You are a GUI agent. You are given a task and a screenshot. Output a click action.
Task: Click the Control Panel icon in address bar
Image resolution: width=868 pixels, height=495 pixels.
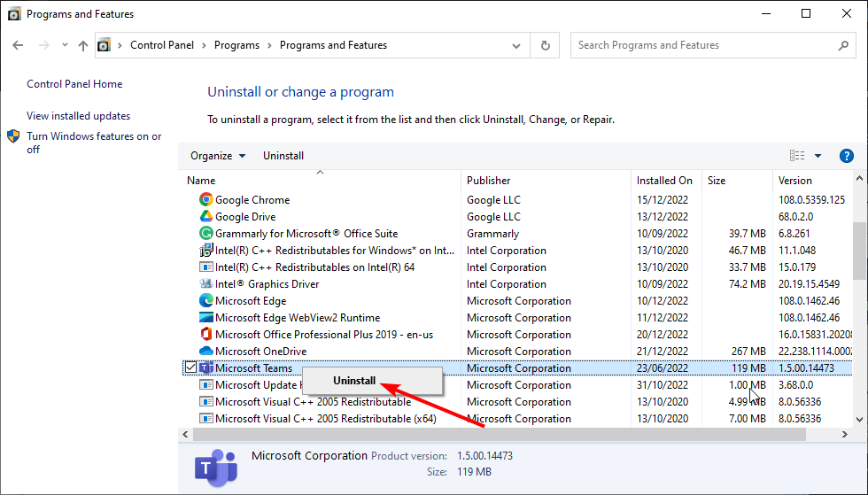coord(105,45)
